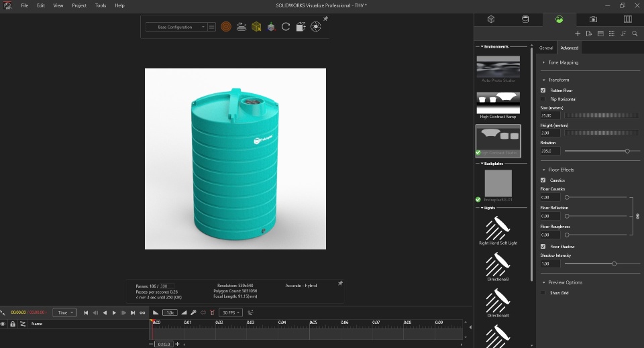The width and height of the screenshot is (644, 348).
Task: Uncheck the Flatten Floor checkbox
Action: (543, 91)
